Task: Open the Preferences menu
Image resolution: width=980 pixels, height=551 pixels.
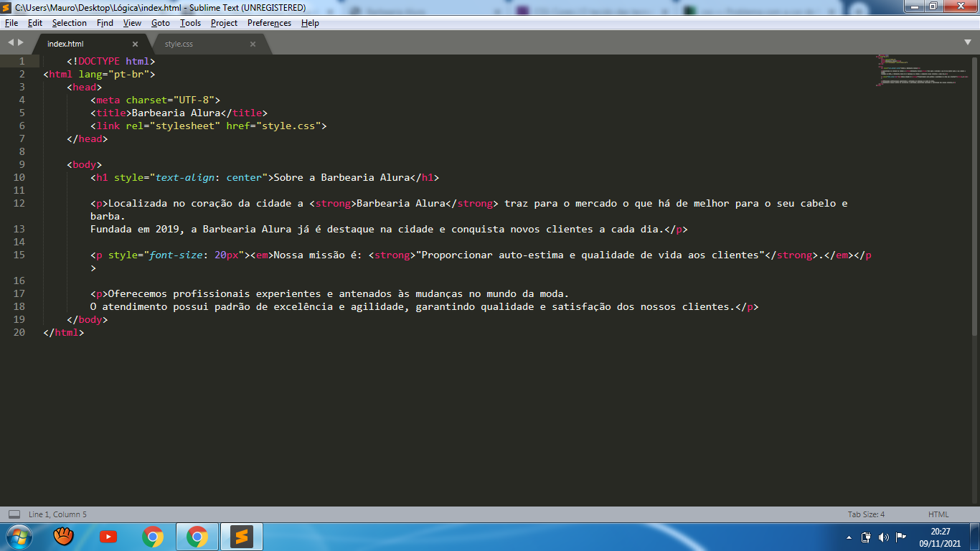Action: click(270, 23)
